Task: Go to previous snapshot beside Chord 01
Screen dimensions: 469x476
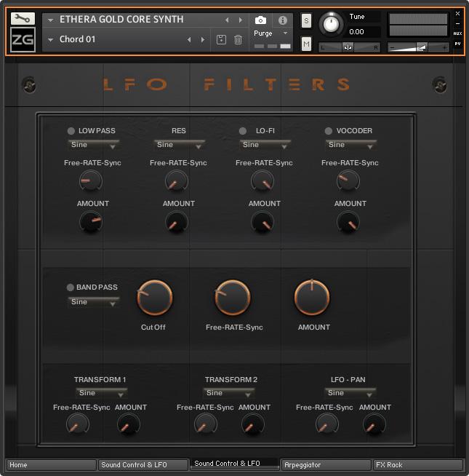Action: click(x=189, y=40)
